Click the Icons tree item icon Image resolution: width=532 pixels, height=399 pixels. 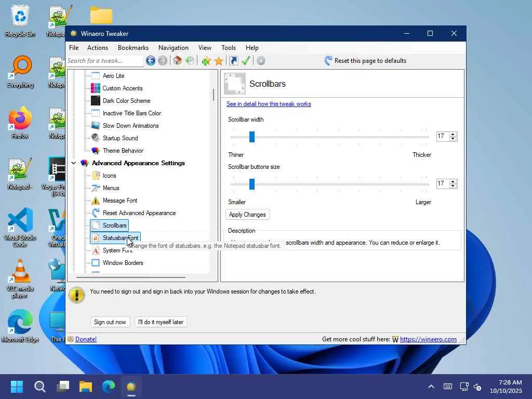click(96, 176)
